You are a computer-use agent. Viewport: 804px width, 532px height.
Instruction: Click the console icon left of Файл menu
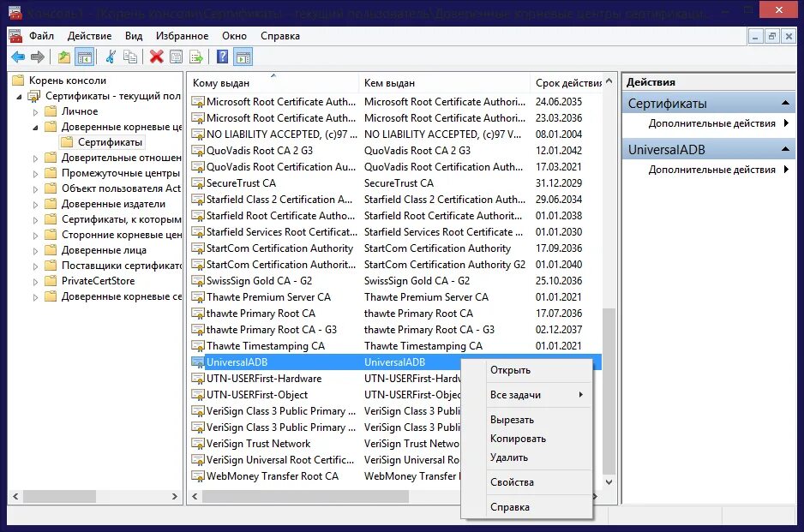(x=16, y=36)
